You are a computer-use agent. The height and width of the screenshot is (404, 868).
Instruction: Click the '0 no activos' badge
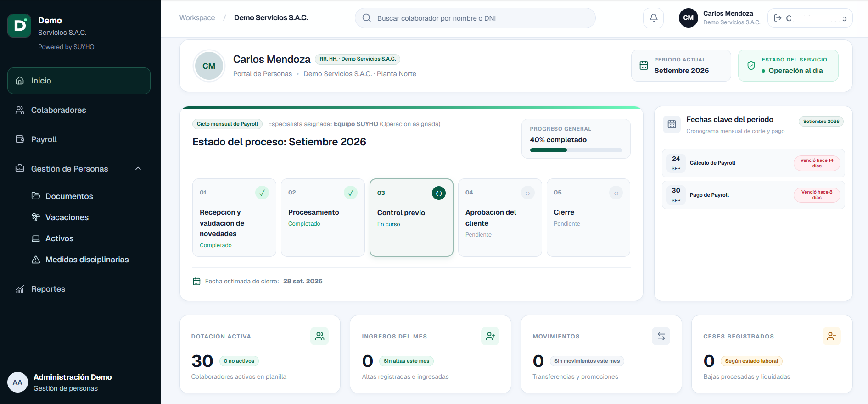tap(239, 361)
